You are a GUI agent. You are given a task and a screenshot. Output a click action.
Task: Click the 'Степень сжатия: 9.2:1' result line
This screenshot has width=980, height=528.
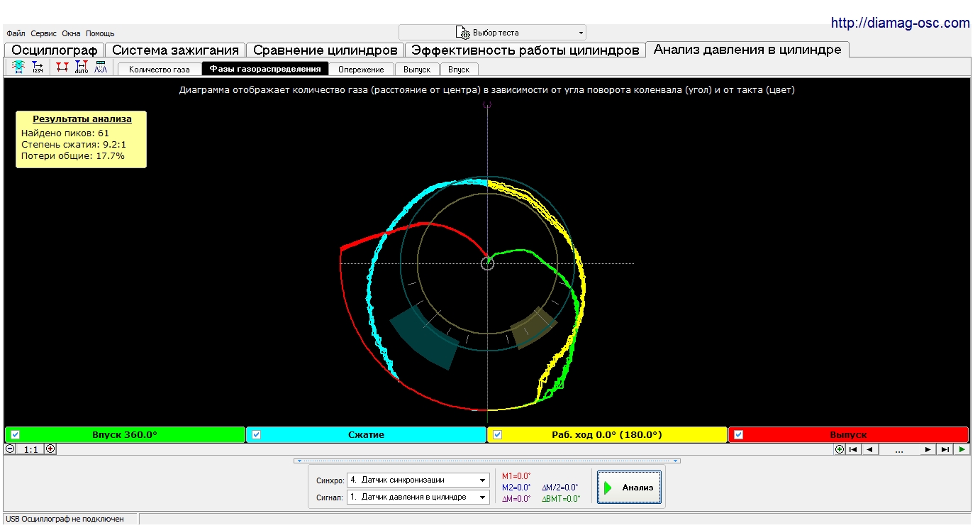(75, 144)
